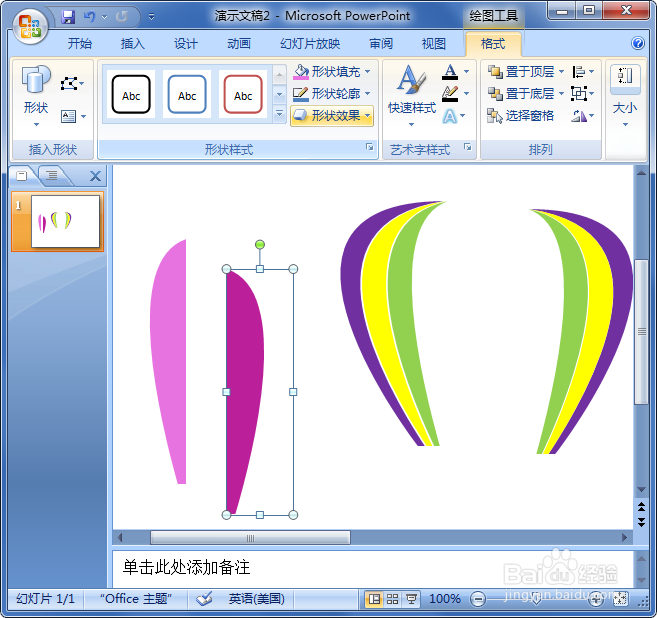The image size is (657, 618).
Task: Open the 设计 tab
Action: pos(186,44)
